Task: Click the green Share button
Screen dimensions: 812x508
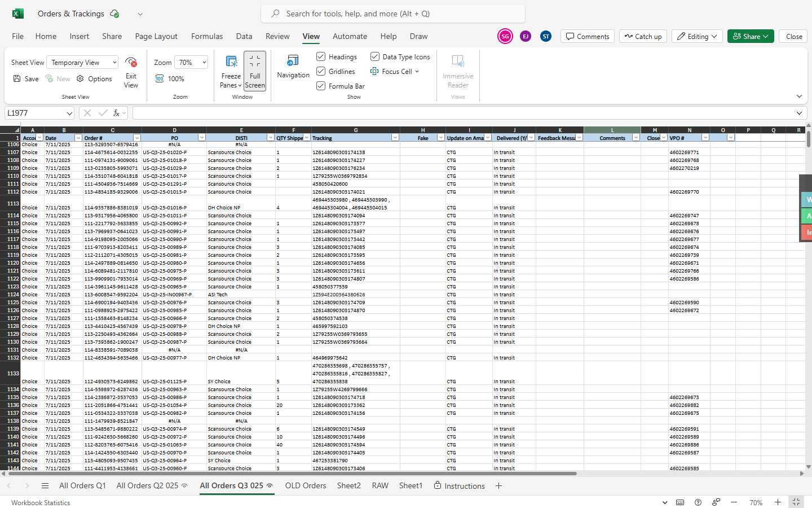Action: [751, 36]
